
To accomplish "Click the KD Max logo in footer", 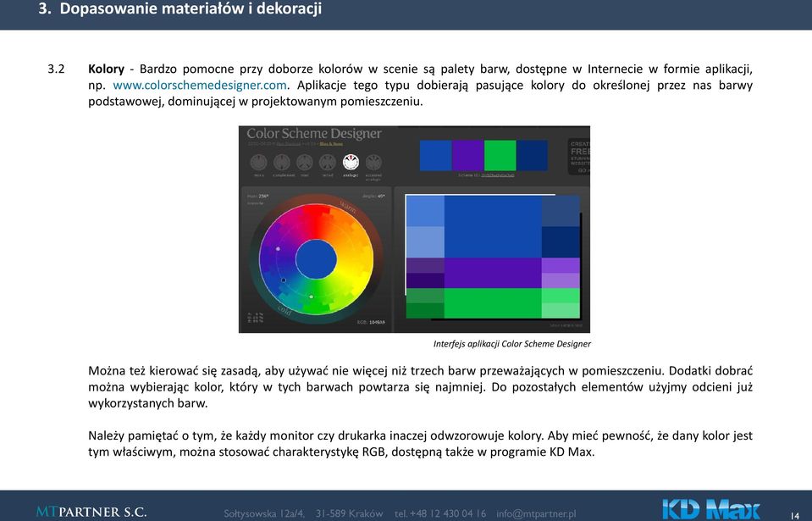I will coord(711,509).
